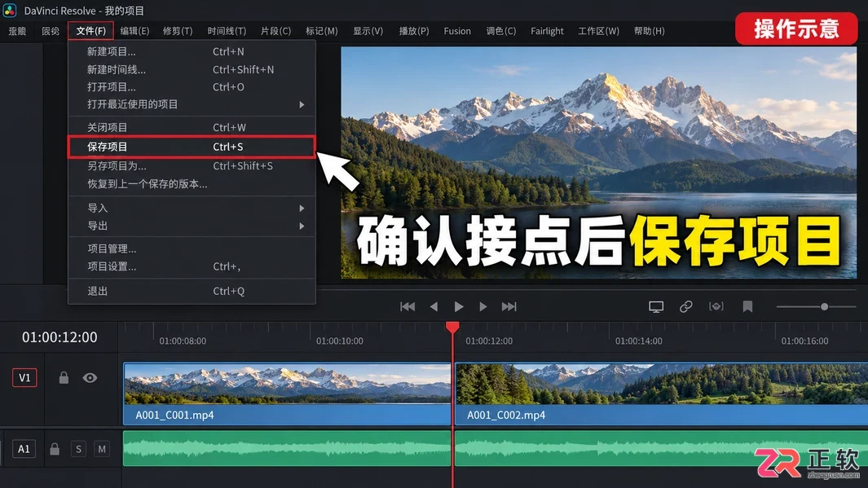Choose 关闭项目 menu entry
The width and height of the screenshot is (868, 488).
(x=191, y=127)
